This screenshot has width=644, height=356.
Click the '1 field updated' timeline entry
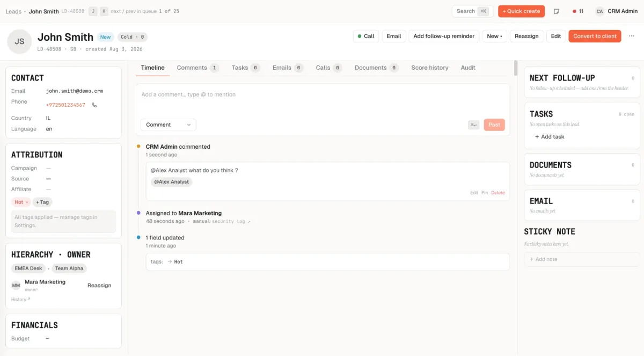coord(165,238)
